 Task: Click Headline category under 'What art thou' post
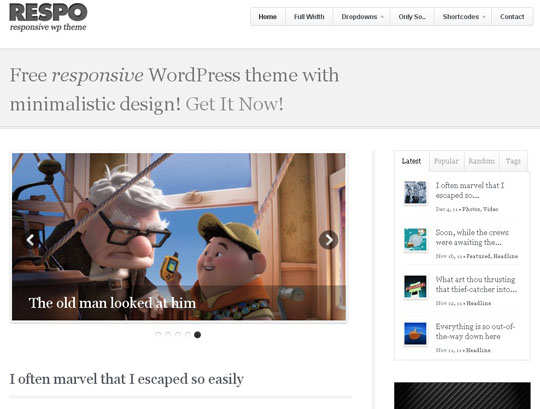479,303
